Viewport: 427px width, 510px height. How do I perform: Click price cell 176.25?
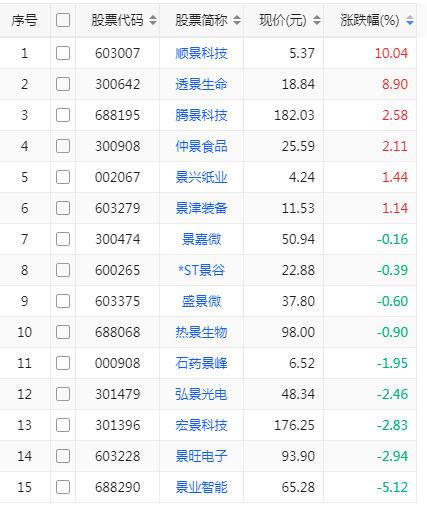point(294,425)
